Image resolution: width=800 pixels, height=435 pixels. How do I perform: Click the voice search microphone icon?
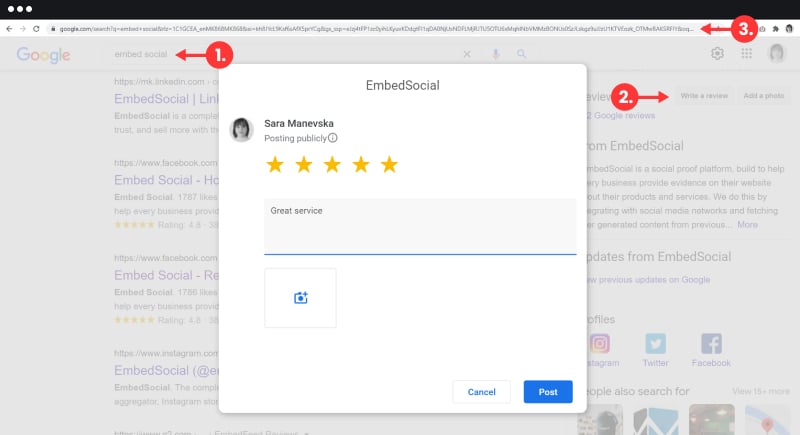(x=495, y=54)
